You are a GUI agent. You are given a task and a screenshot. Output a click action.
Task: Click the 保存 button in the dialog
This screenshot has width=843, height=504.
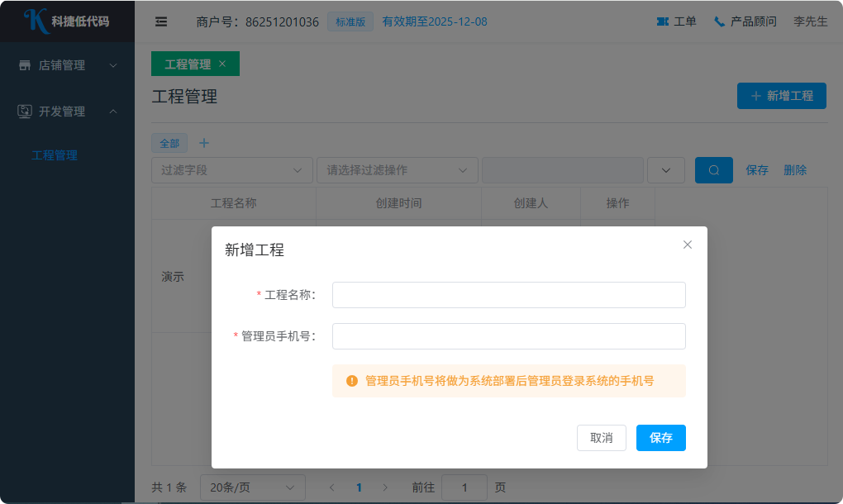pyautogui.click(x=660, y=438)
